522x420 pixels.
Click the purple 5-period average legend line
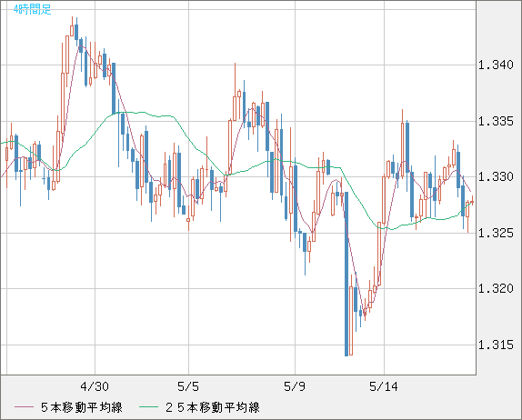click(24, 407)
